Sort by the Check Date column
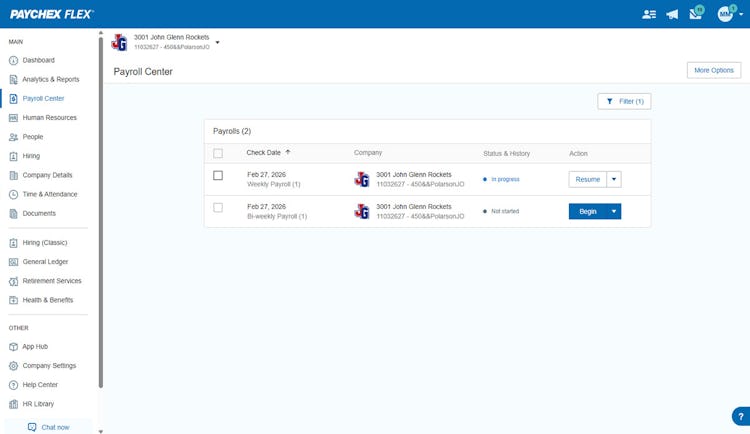 [x=268, y=153]
